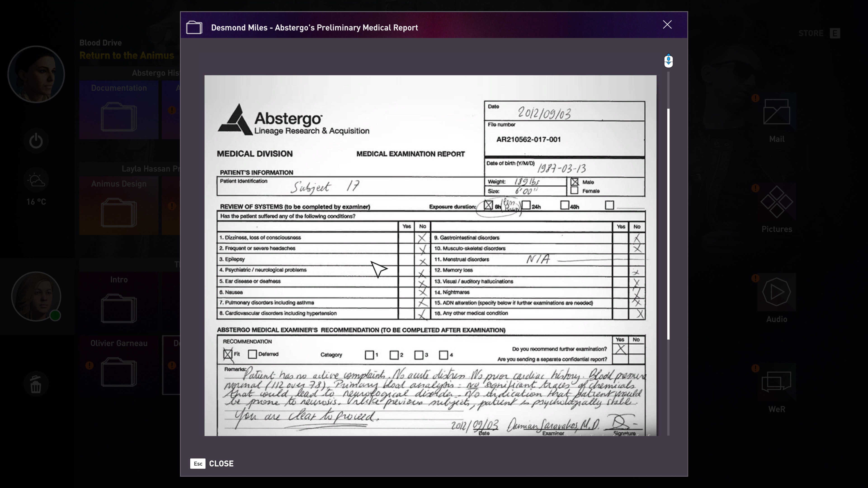This screenshot has height=488, width=868.
Task: Click the document scrollbar track
Action: 668,387
